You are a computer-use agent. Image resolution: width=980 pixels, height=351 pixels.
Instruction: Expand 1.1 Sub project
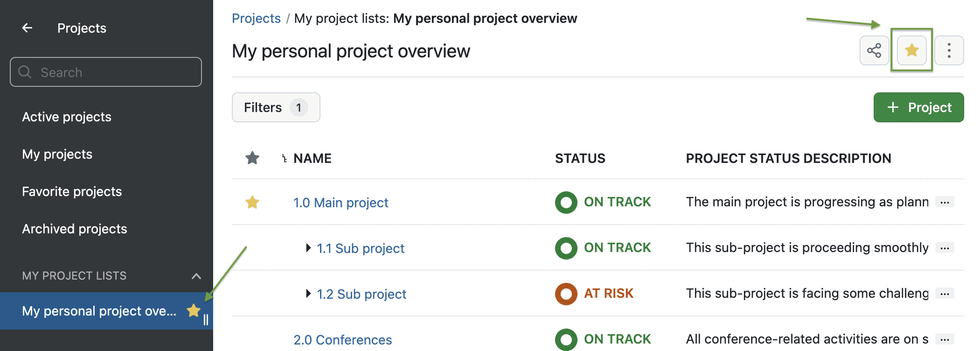[x=308, y=248]
